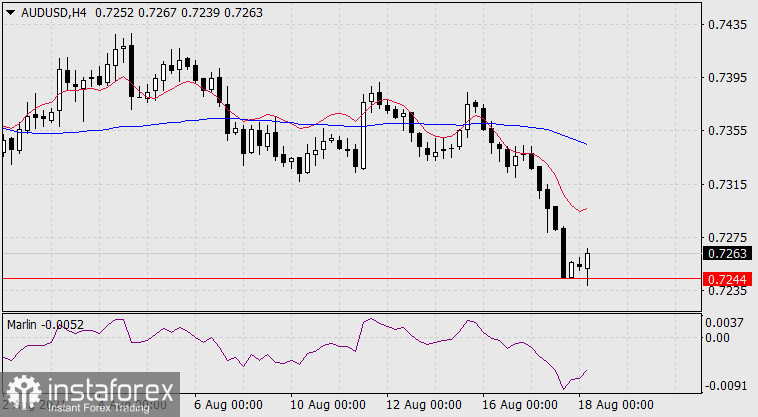
Task: Click the 0.7355 price scale label
Action: 727,131
